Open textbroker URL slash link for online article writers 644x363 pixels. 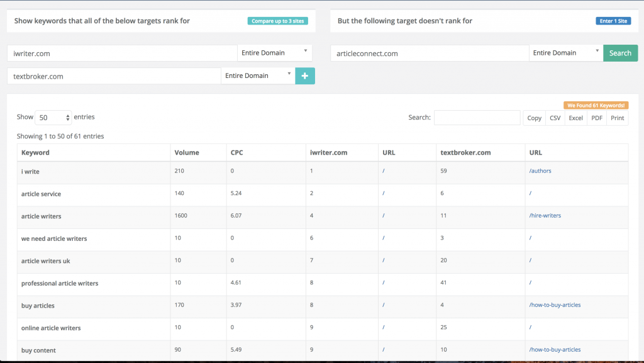530,327
